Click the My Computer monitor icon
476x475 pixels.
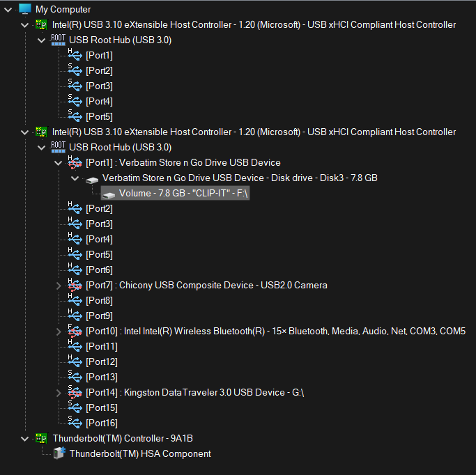25,9
